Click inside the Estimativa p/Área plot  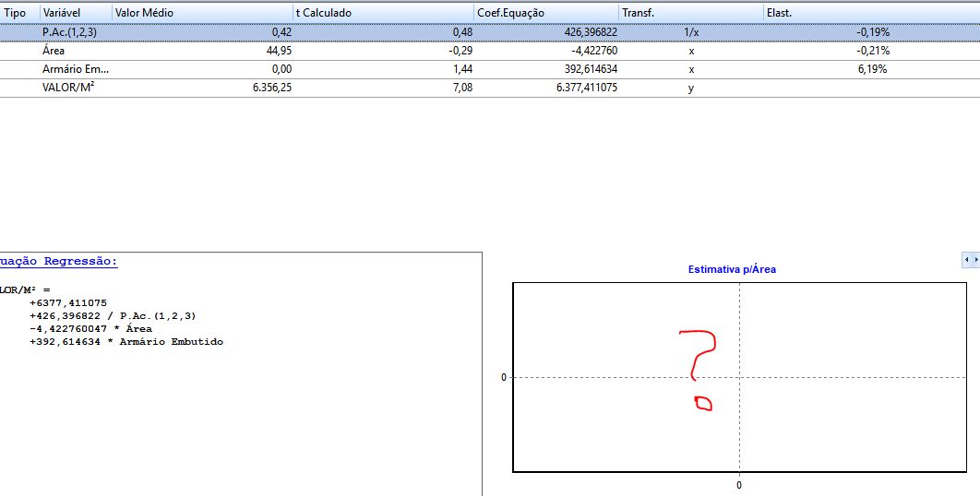[x=739, y=377]
